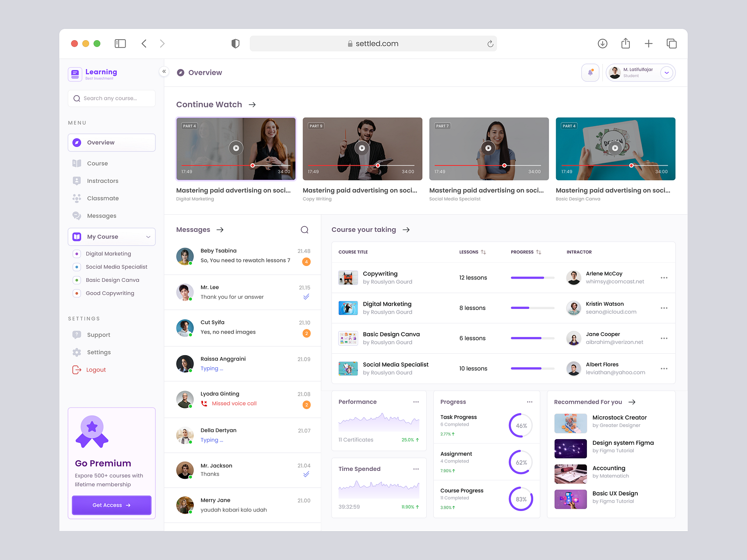Collapse the sidebar with the double-arrow button
The width and height of the screenshot is (747, 560).
click(x=164, y=71)
